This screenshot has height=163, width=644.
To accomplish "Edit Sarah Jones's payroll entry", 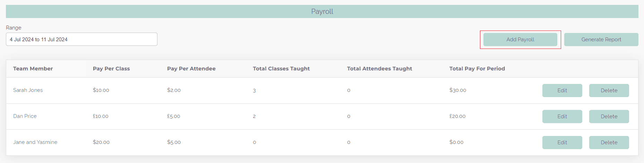I will click(562, 91).
